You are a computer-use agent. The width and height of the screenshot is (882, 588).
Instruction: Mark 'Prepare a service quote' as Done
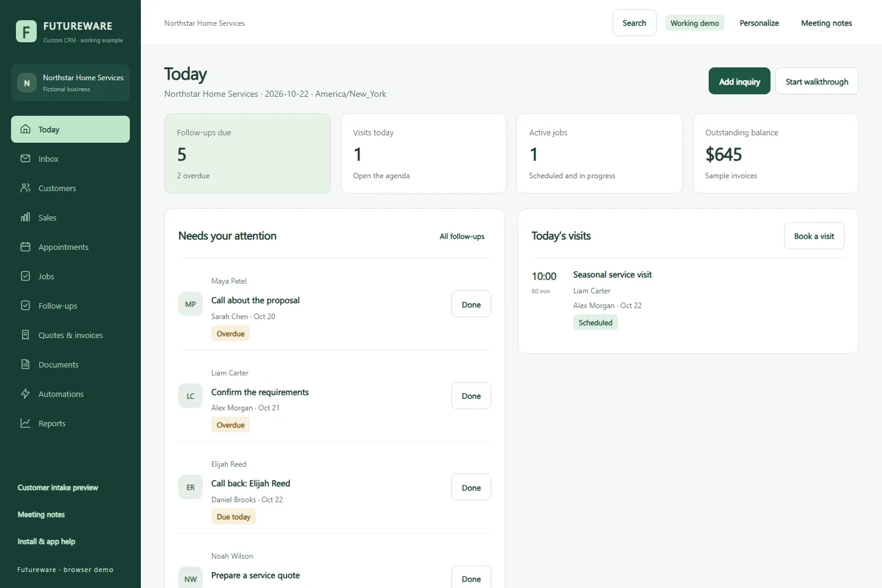pyautogui.click(x=471, y=578)
